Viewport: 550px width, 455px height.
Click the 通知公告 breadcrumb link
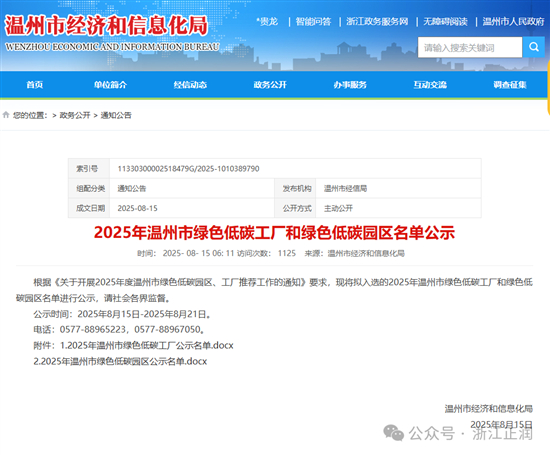click(x=116, y=115)
